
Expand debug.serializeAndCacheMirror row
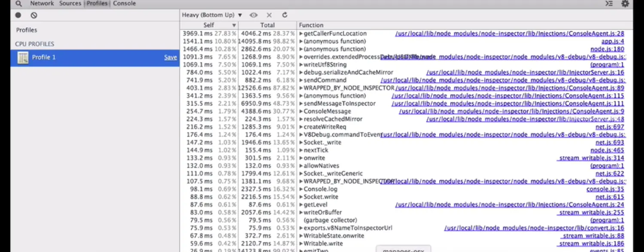(301, 72)
